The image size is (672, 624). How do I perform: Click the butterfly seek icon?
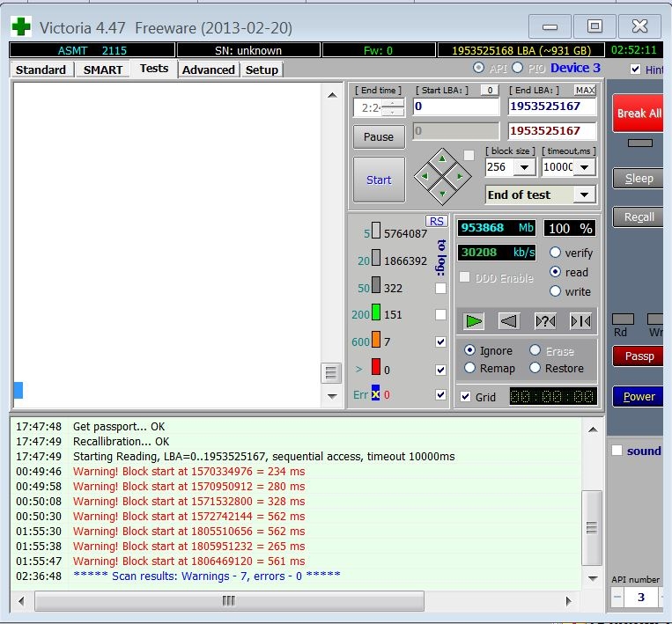(x=580, y=320)
